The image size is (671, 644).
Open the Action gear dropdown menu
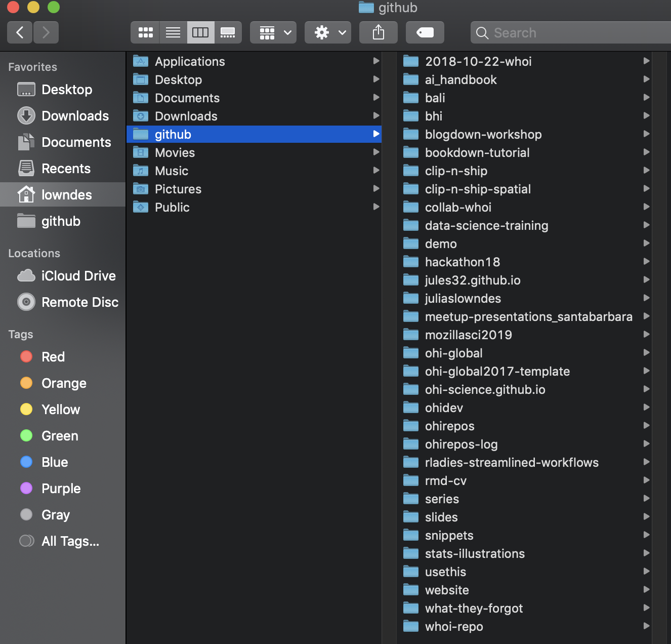328,33
